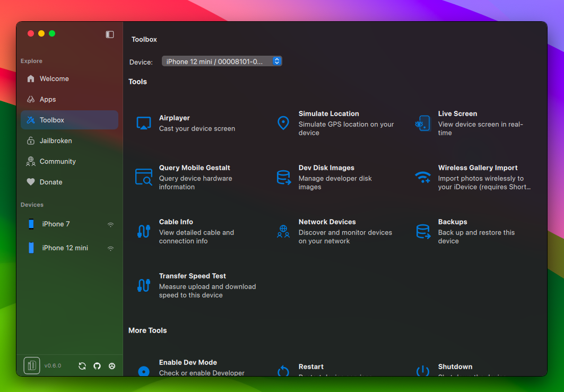Click the Network Devices globe icon

point(283,231)
